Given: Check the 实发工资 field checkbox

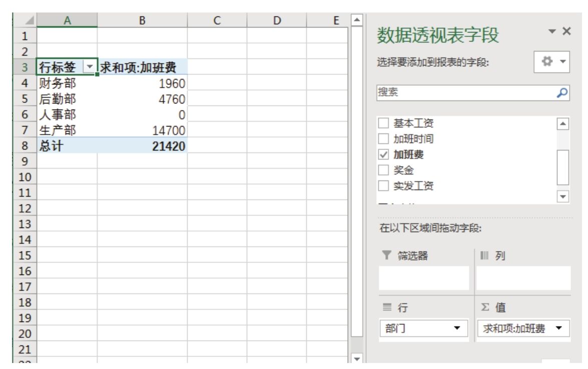Looking at the screenshot, I should pos(383,186).
